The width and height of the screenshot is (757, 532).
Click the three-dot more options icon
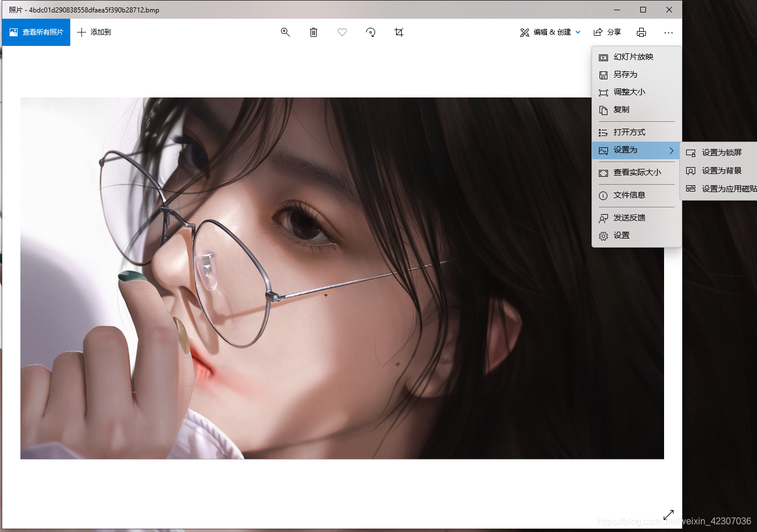point(669,32)
